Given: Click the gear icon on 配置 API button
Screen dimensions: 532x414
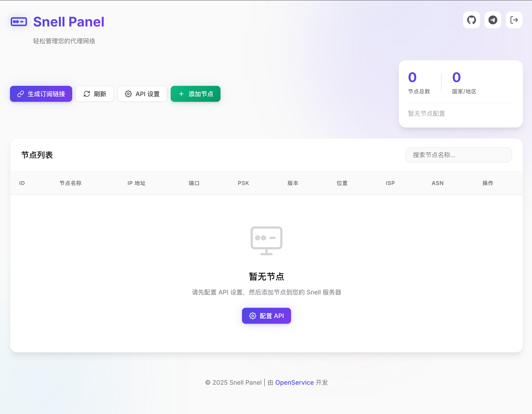Looking at the screenshot, I should [x=253, y=316].
